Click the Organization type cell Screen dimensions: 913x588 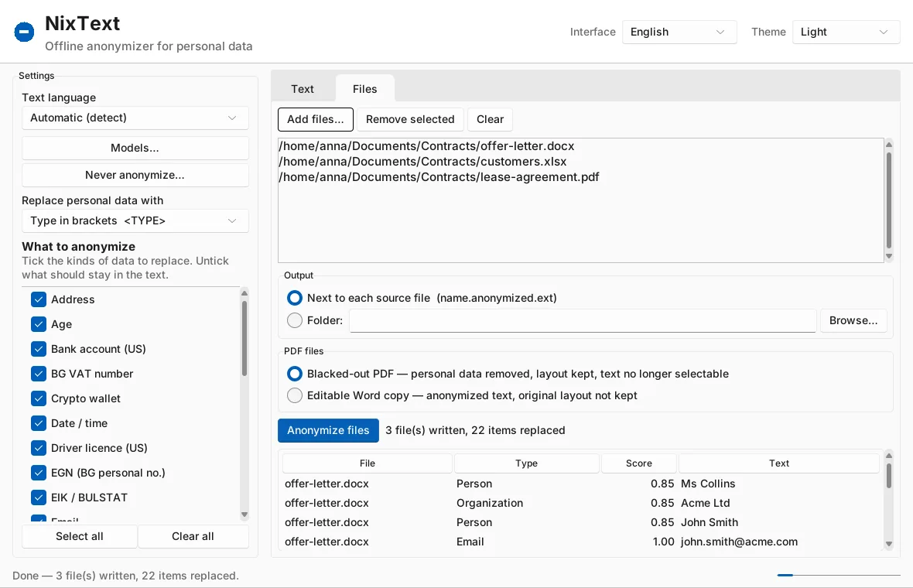point(490,503)
